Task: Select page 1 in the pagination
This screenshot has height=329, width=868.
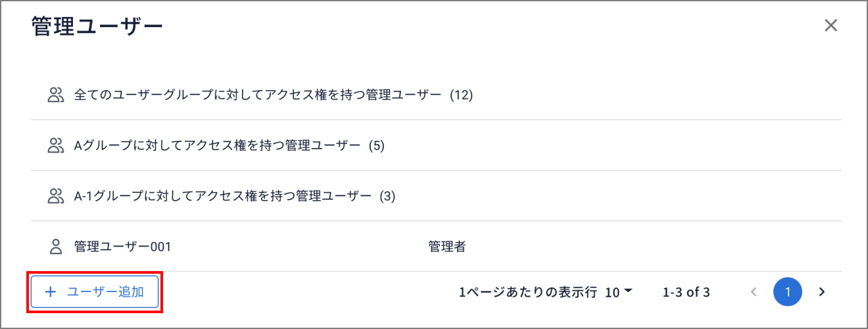Action: (788, 292)
